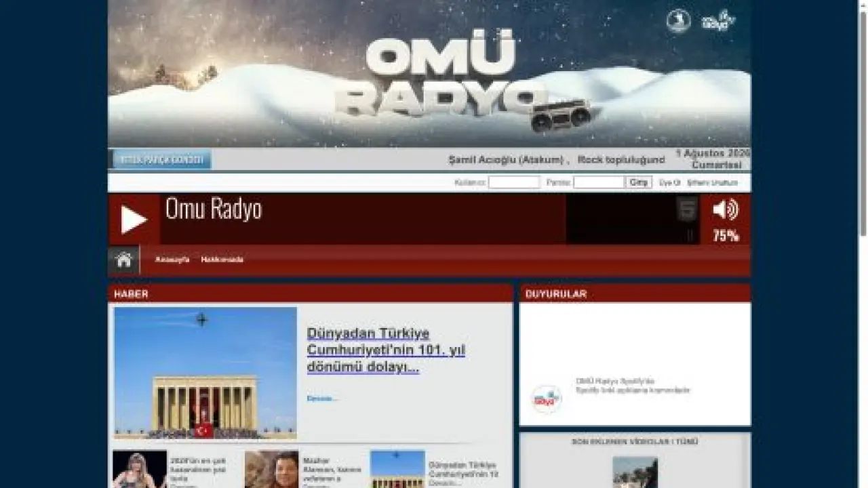Go to Anasayfa menu item
This screenshot has width=868, height=488.
pyautogui.click(x=172, y=260)
